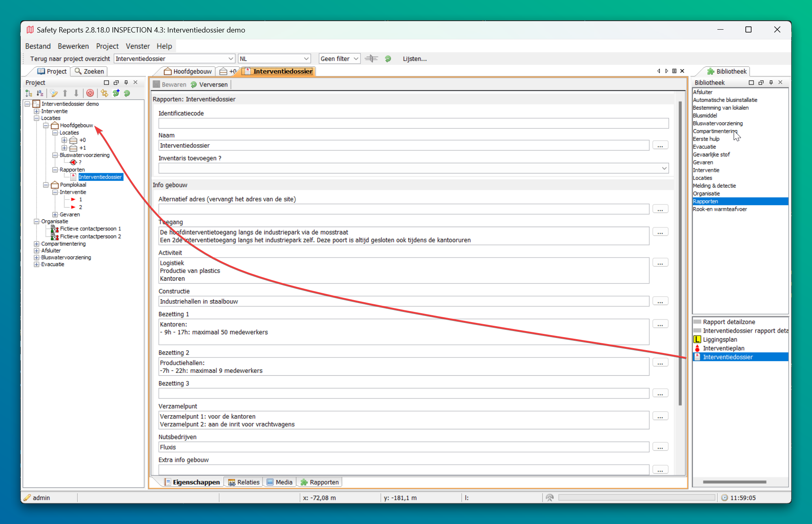The image size is (812, 524).
Task: Click the red delete icon in Project toolbar
Action: tap(90, 93)
